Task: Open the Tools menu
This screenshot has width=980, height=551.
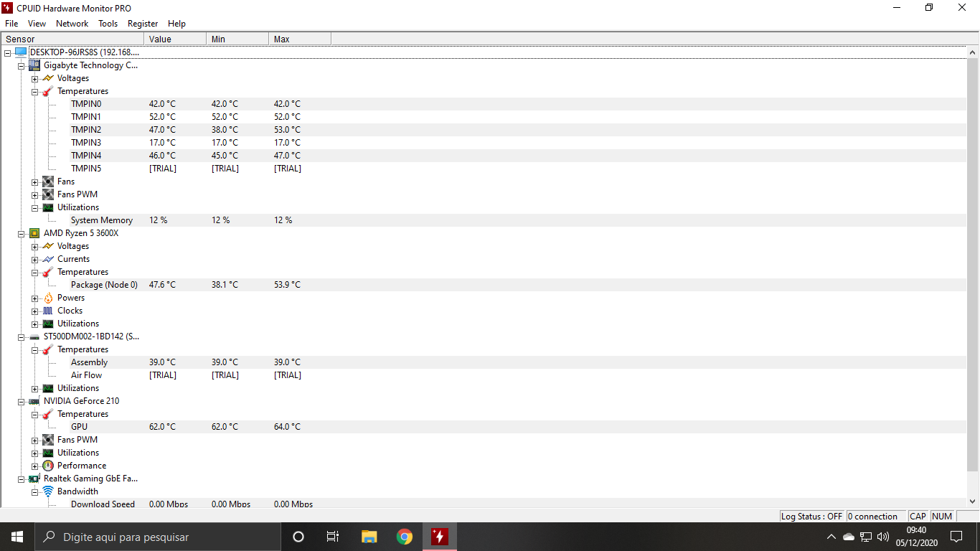Action: [108, 23]
